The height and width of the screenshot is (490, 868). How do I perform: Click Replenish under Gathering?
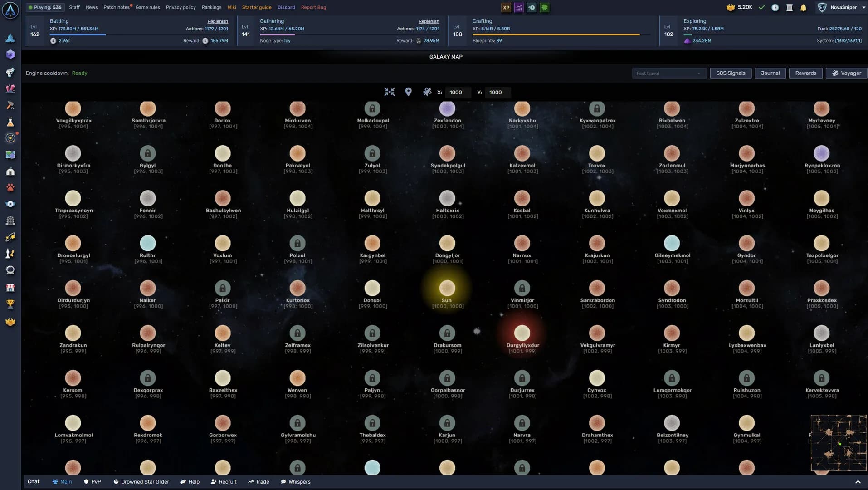pos(429,21)
